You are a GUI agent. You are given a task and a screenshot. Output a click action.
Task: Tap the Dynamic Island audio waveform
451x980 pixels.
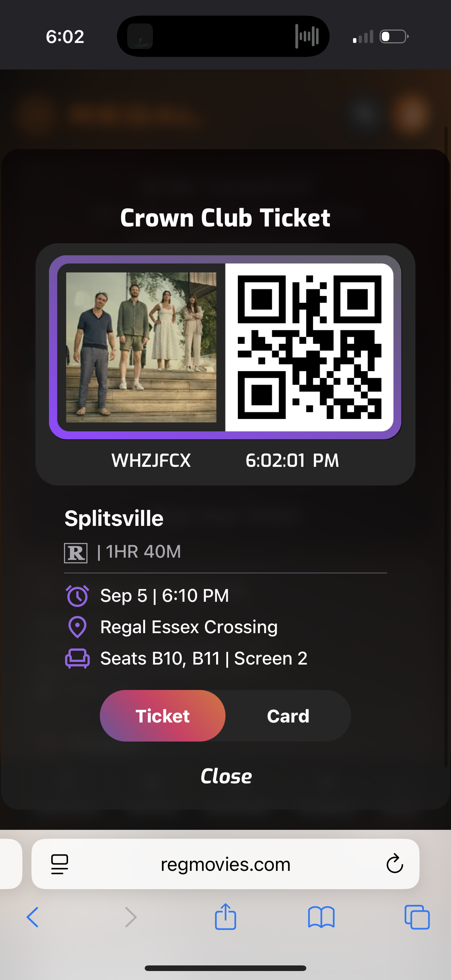[x=307, y=36]
